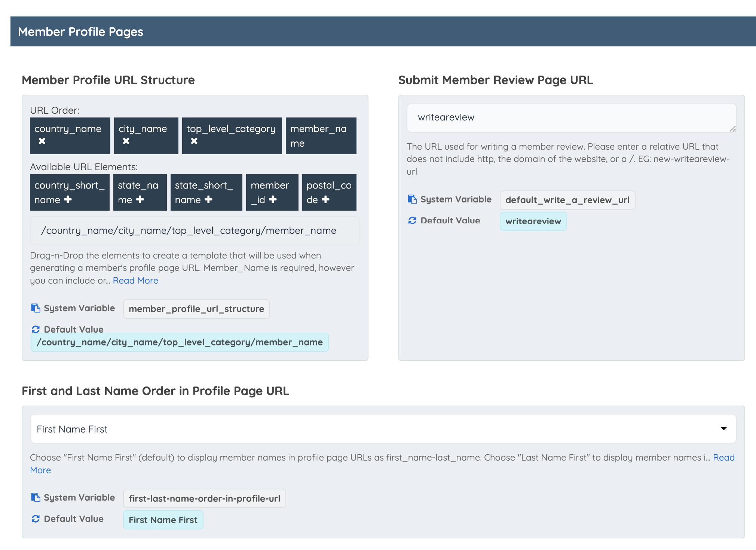Click refresh icon for URL structure default value
Image resolution: width=756 pixels, height=550 pixels.
[x=36, y=329]
